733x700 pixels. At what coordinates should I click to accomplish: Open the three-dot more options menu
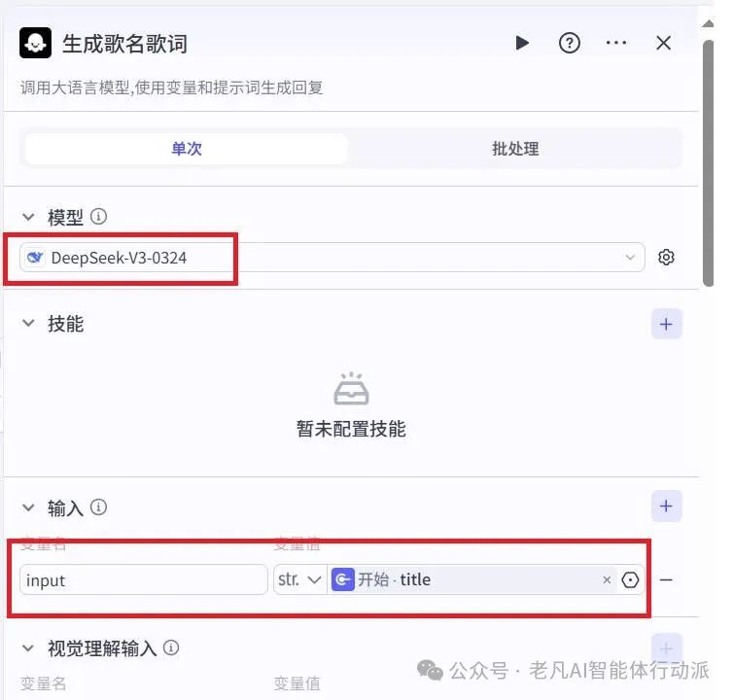click(x=615, y=43)
